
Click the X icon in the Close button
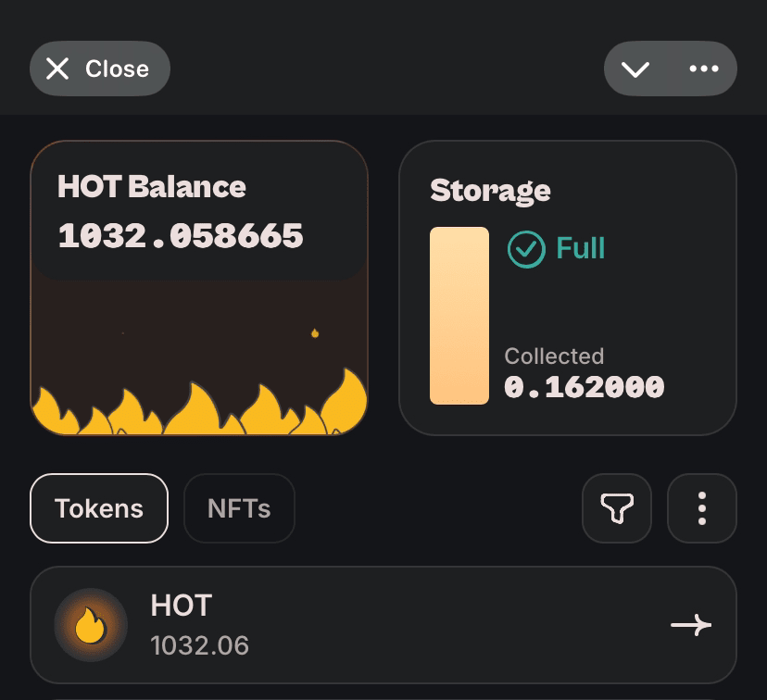tap(58, 69)
